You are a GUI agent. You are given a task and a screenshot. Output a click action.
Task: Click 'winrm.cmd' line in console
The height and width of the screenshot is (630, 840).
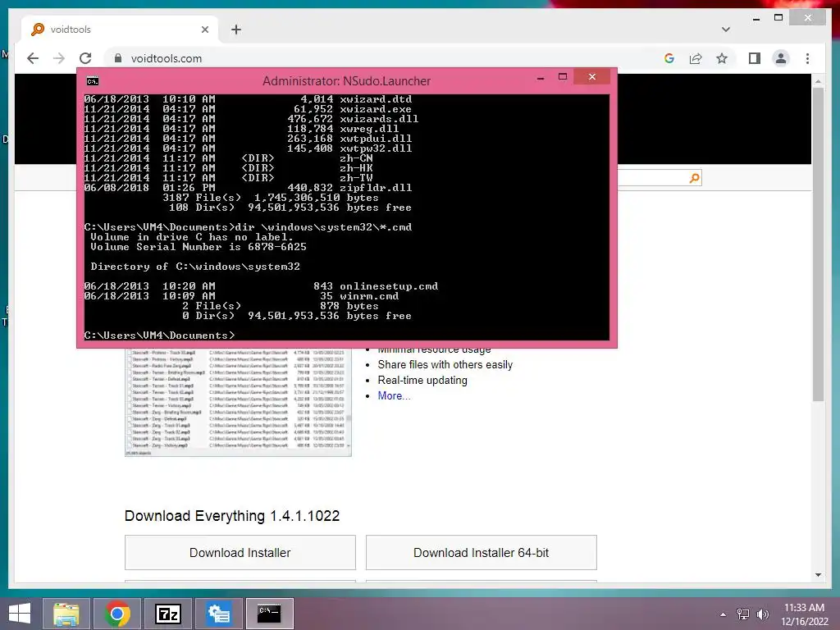tap(242, 296)
